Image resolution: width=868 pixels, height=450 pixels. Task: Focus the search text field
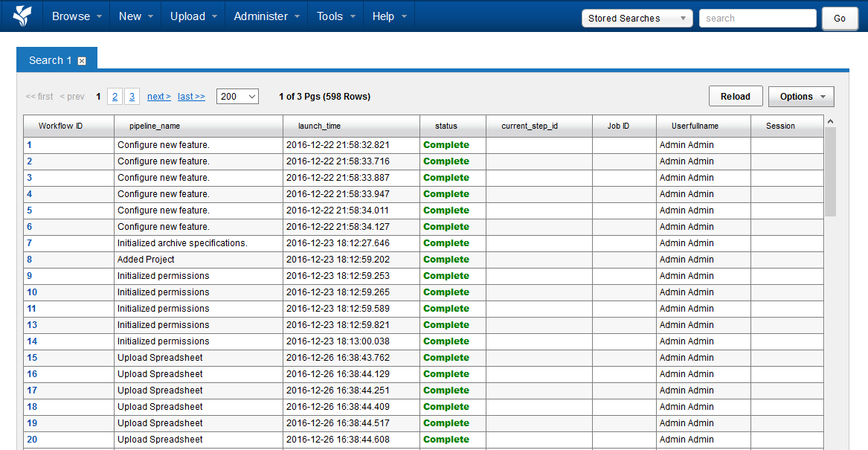[757, 19]
